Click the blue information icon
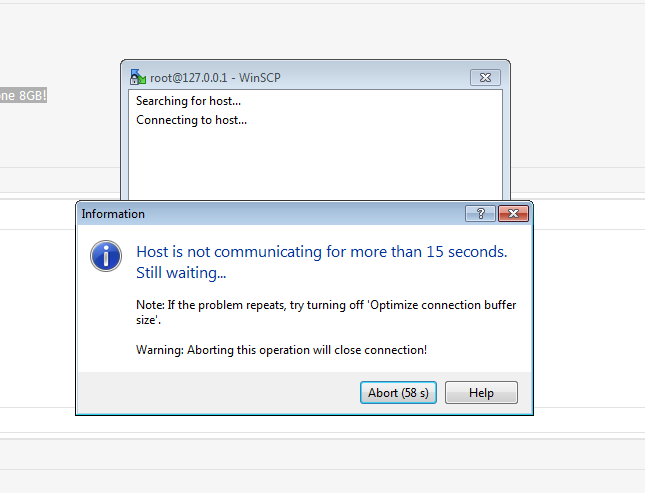This screenshot has width=645, height=493. point(106,256)
